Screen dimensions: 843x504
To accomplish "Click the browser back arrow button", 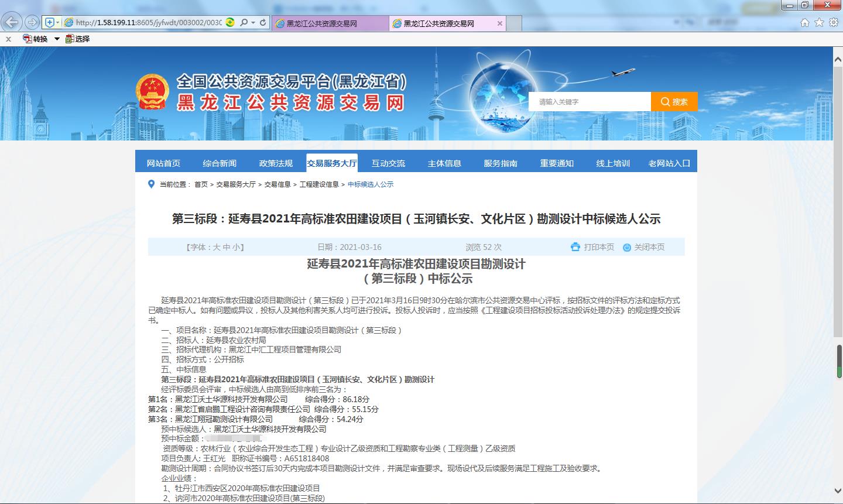I will click(12, 23).
